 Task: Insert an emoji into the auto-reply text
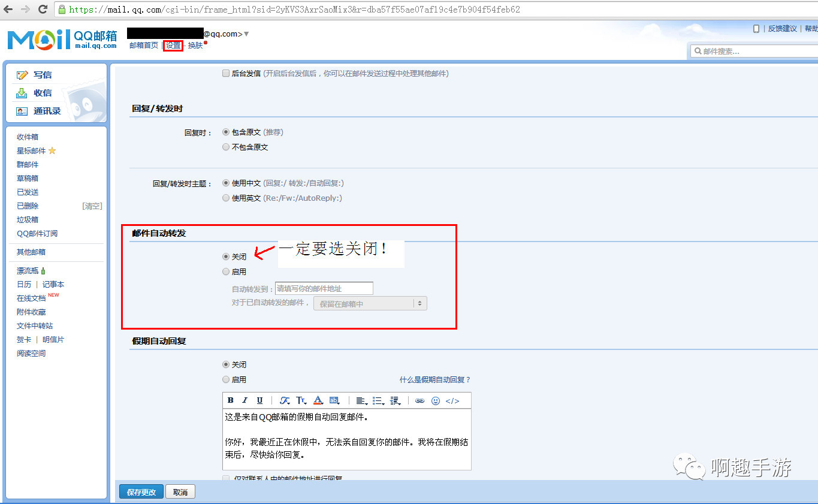click(436, 400)
